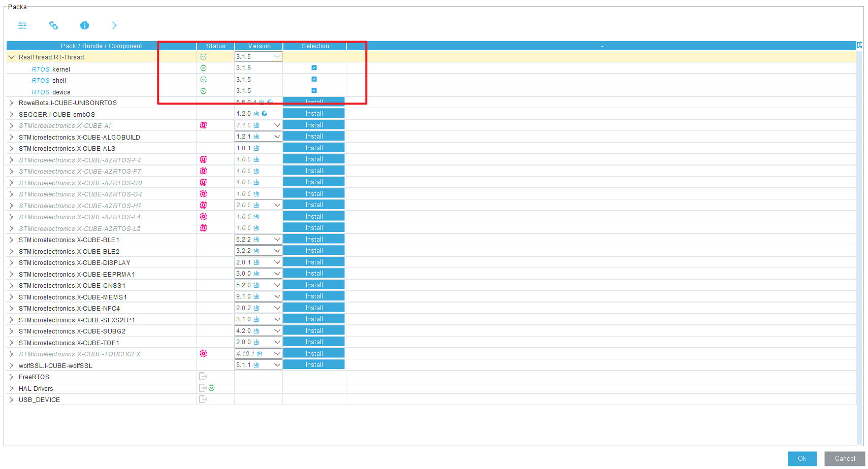
Task: Open X-CUBE-AI version dropdown
Action: pos(277,125)
